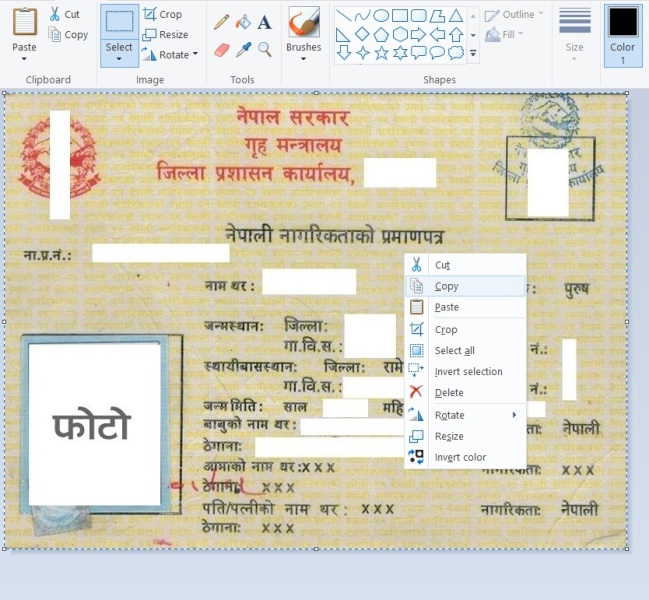Select the Six-point star shape
This screenshot has width=649, height=600.
400,53
